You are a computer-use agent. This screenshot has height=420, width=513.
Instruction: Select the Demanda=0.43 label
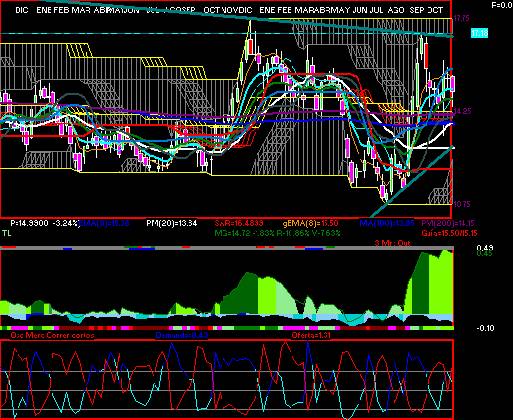[x=182, y=335]
